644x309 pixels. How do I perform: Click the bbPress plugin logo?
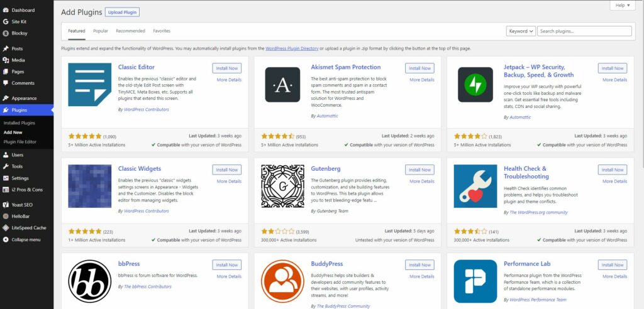coord(89,281)
